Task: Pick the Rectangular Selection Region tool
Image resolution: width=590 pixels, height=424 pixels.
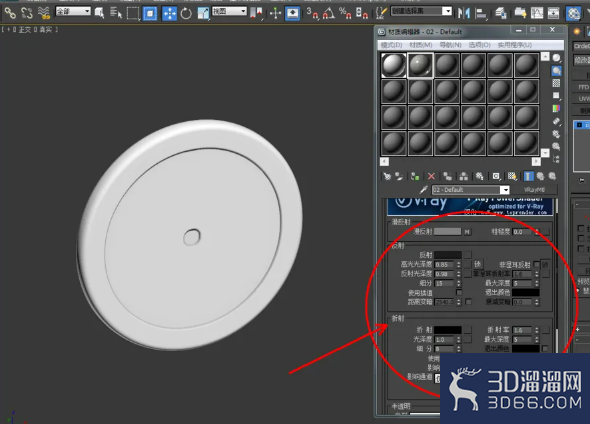Action: click(133, 13)
